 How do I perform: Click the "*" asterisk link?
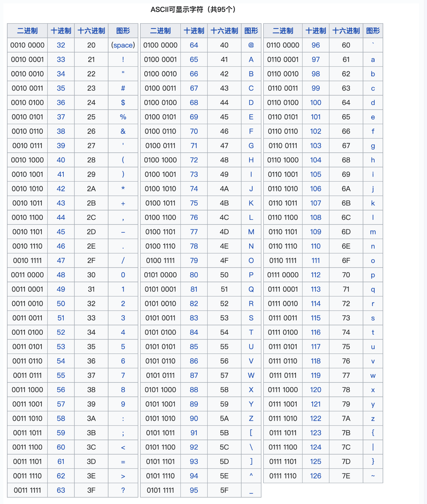(123, 188)
